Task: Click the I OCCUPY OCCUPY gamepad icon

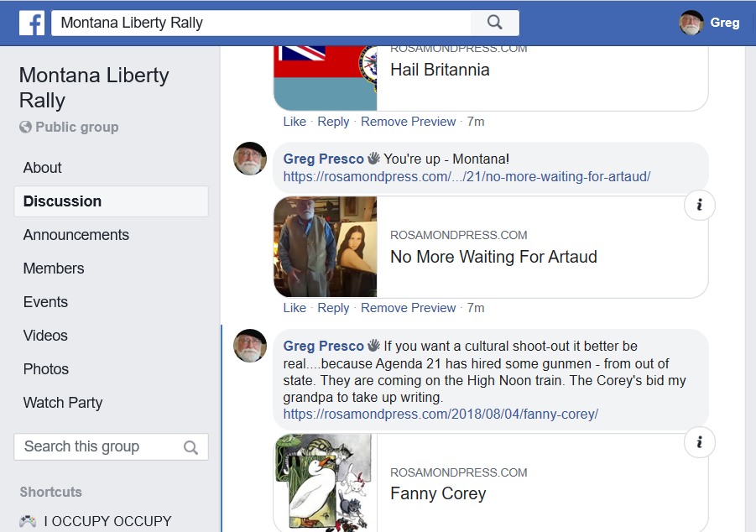Action: [28, 521]
